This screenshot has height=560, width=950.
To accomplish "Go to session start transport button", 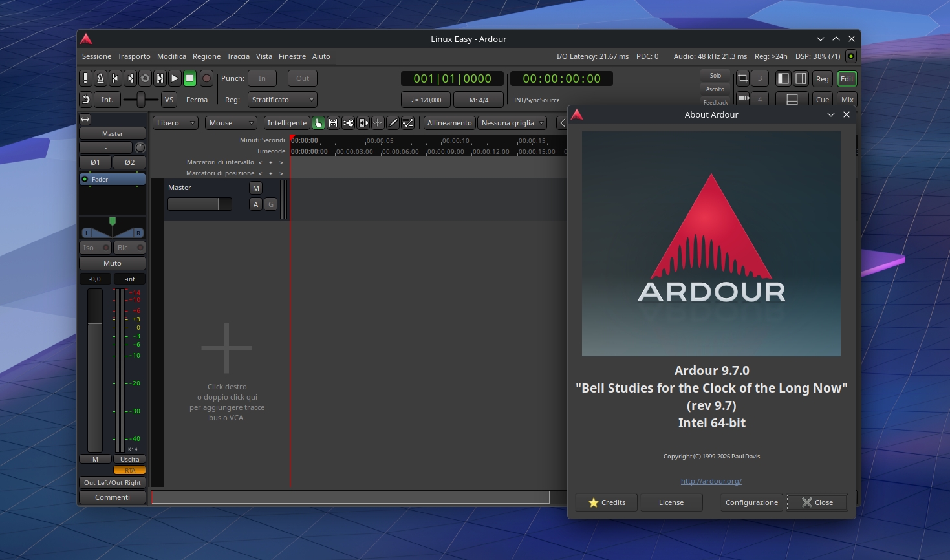I will pyautogui.click(x=115, y=78).
